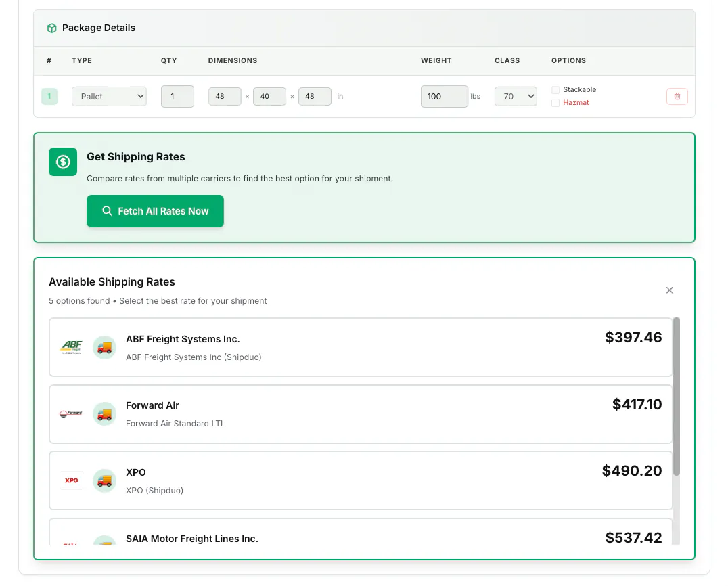This screenshot has width=728, height=586.
Task: Click the Forward Air logo
Action: (x=72, y=413)
